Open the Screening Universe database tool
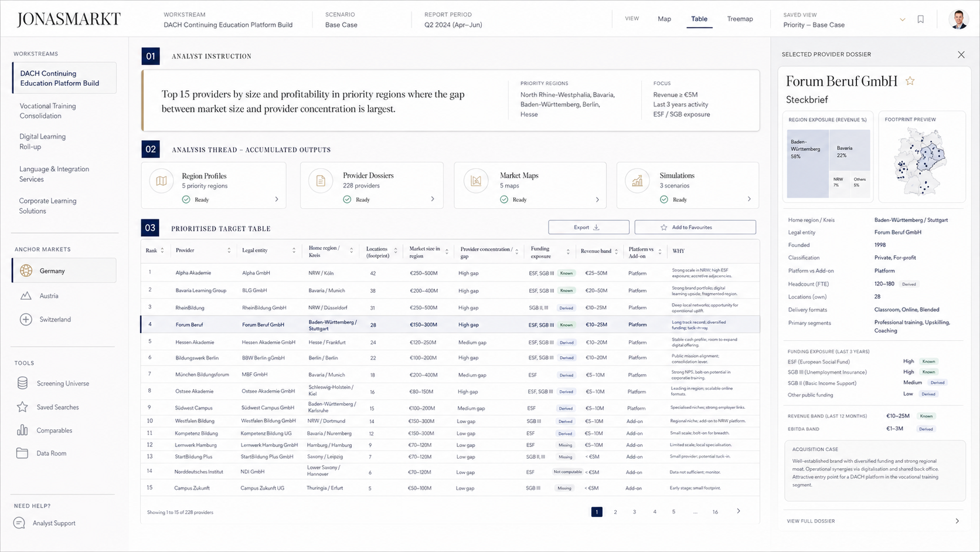This screenshot has width=980, height=552. [22, 383]
